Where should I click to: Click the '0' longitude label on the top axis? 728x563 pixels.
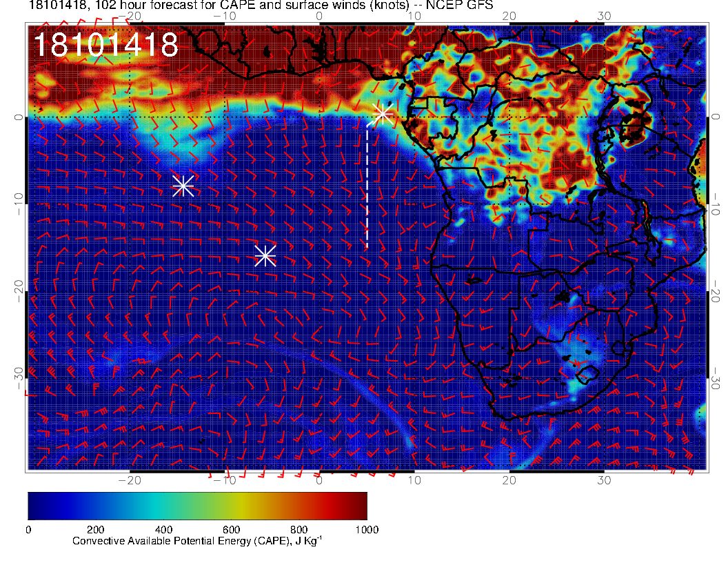(319, 17)
